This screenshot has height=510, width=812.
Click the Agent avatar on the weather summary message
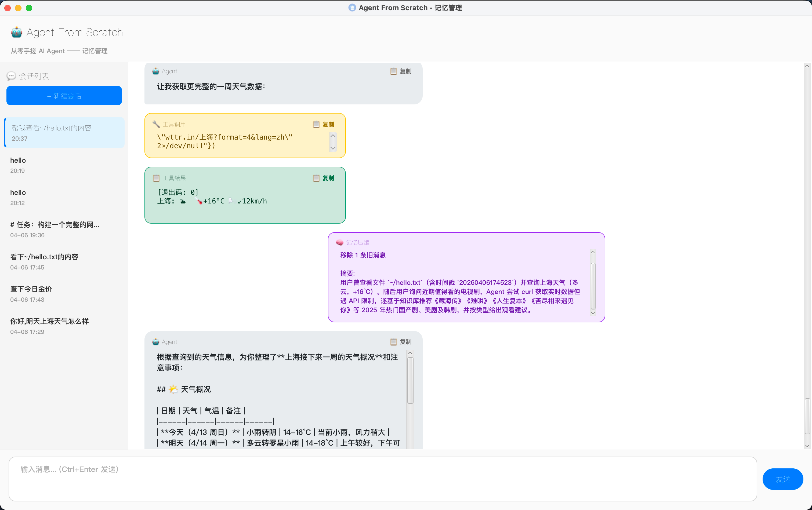[x=155, y=341]
